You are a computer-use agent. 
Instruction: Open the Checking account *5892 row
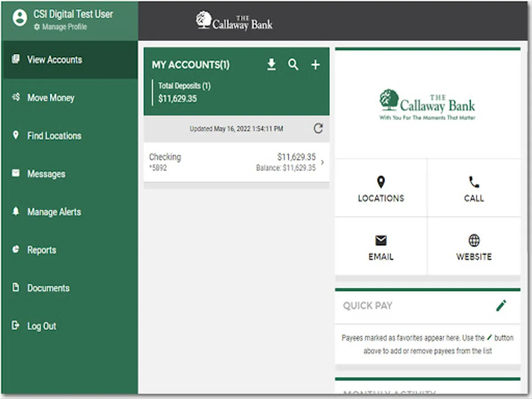(x=236, y=162)
